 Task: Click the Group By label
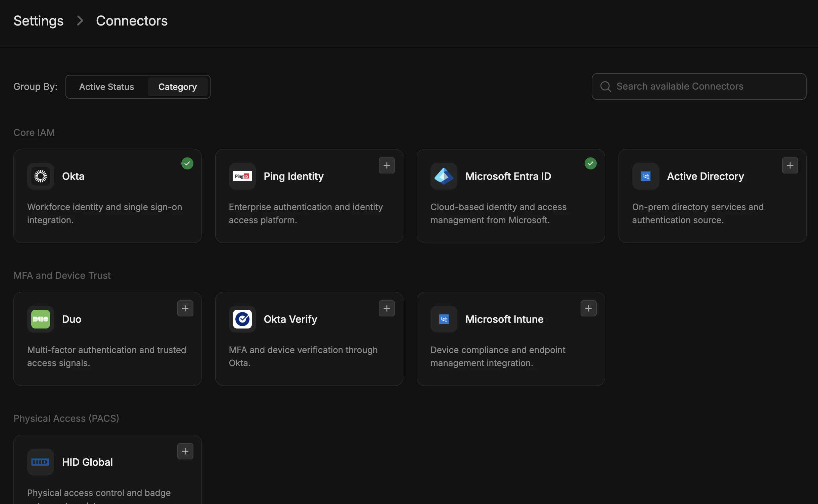click(36, 87)
